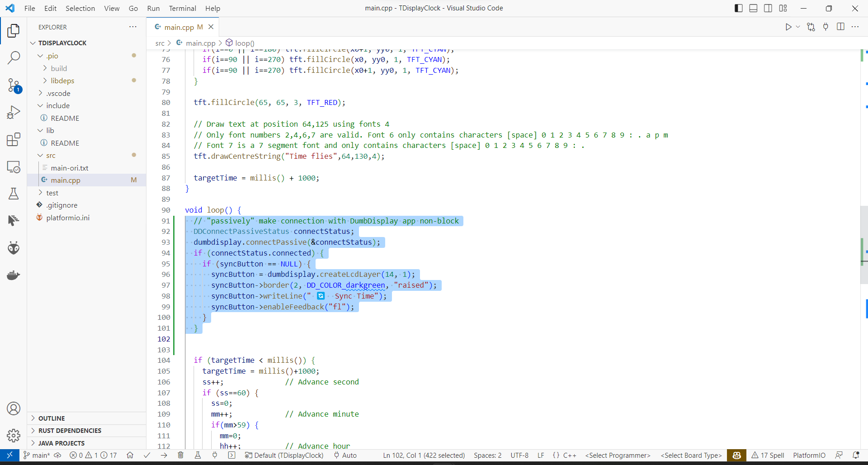Open the Remote Window button in status bar
868x465 pixels.
click(9, 455)
